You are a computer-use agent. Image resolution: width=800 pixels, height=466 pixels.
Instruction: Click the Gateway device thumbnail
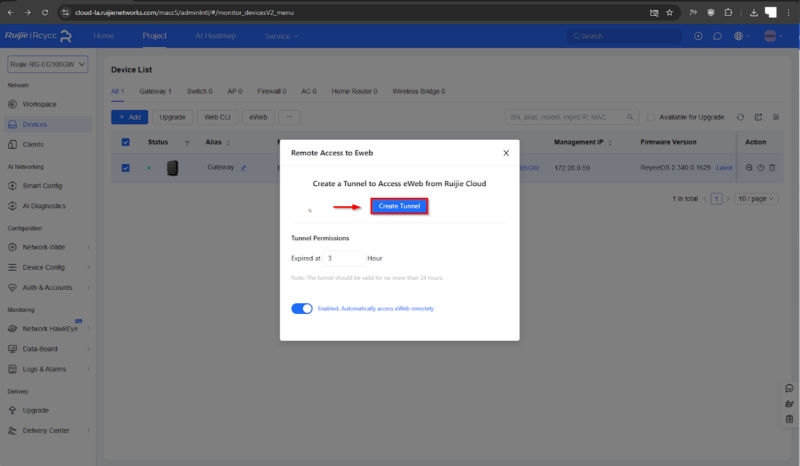point(172,168)
